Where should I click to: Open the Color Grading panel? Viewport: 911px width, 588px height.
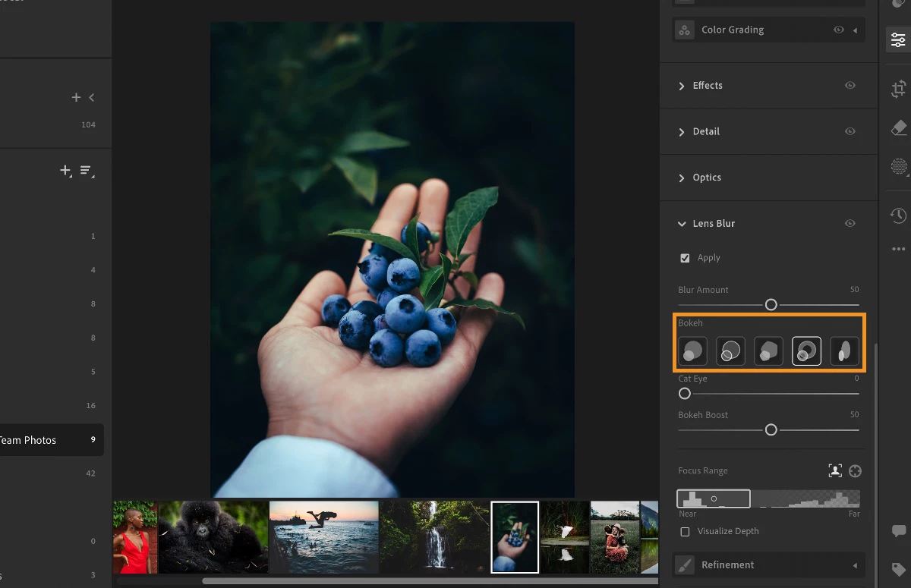pos(732,30)
